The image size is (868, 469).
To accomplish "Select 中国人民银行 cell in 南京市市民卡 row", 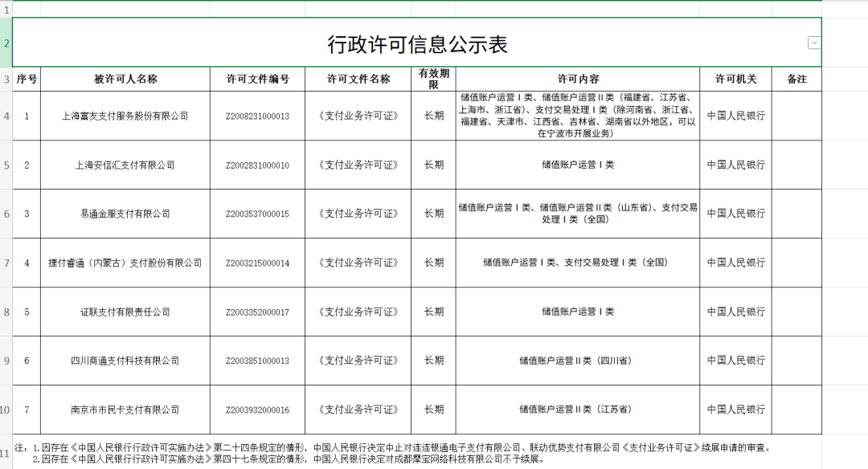I will pos(735,410).
